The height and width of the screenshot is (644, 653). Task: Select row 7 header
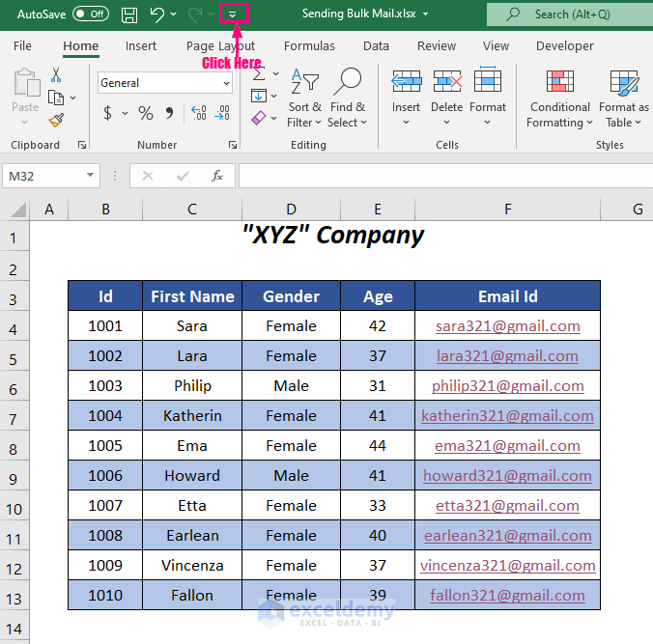(14, 418)
